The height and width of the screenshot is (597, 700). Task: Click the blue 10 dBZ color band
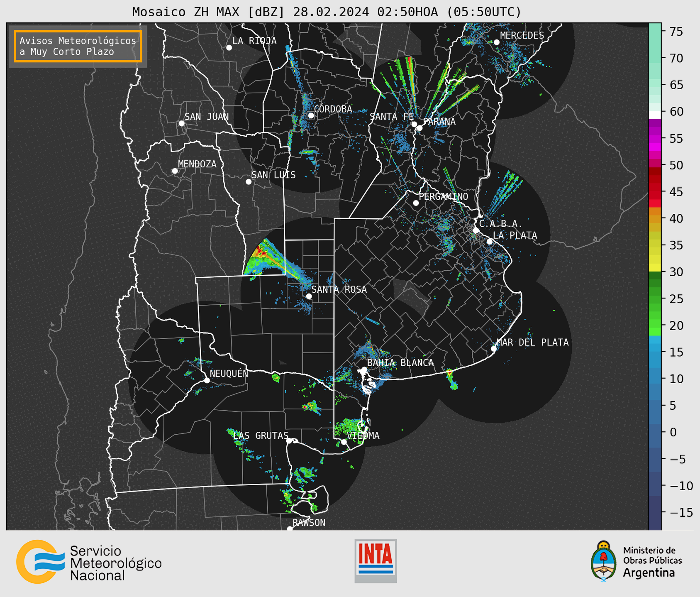pos(655,379)
